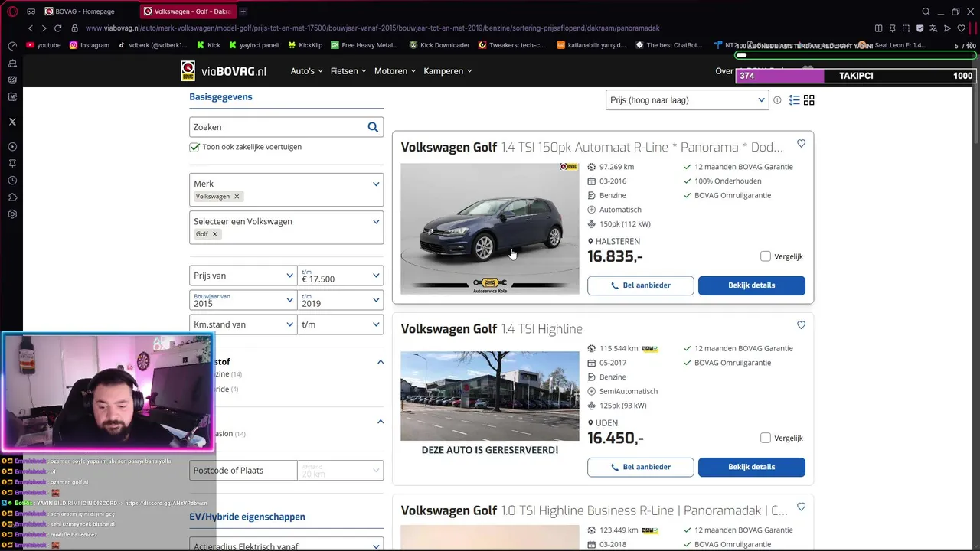Open the blue Golf car photo thumbnail
The height and width of the screenshot is (551, 980).
pos(490,229)
